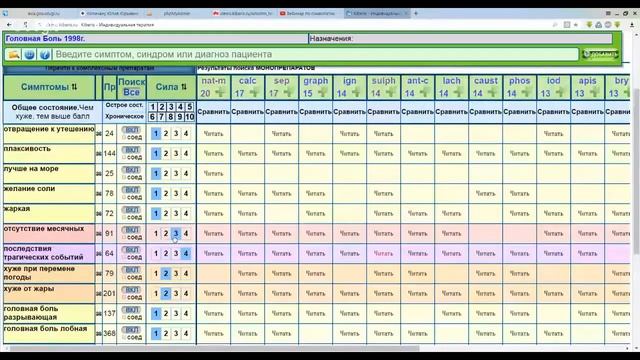640x360 pixels.
Task: Click the green Добавить button
Action: point(600,54)
